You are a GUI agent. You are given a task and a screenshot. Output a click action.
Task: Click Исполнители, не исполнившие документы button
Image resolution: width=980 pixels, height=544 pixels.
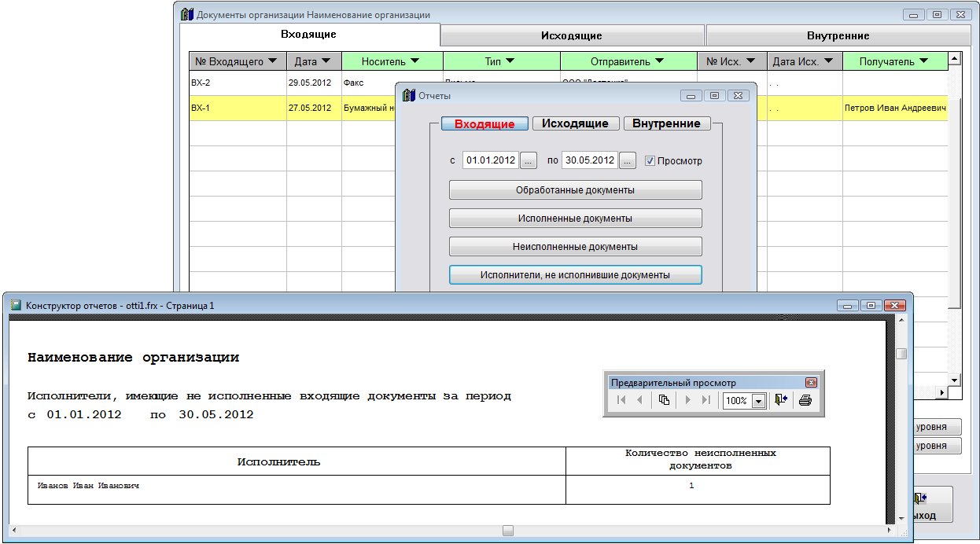click(576, 275)
